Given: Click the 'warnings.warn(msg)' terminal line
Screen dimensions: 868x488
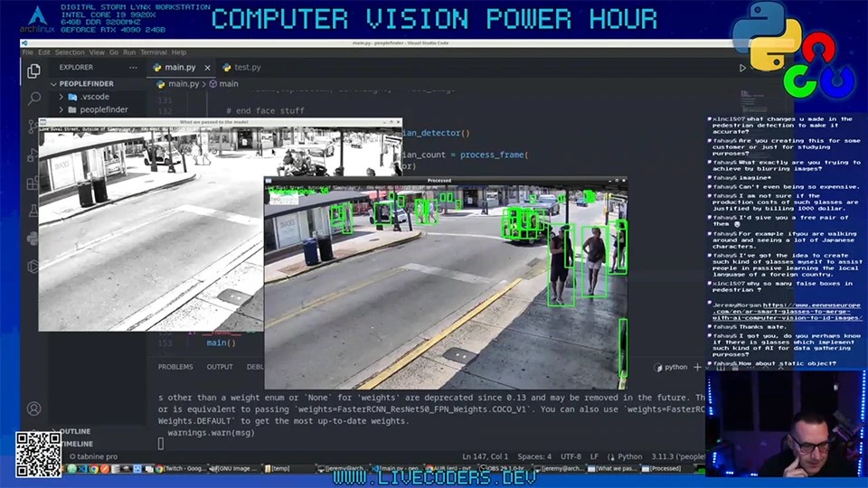Looking at the screenshot, I should (x=211, y=433).
